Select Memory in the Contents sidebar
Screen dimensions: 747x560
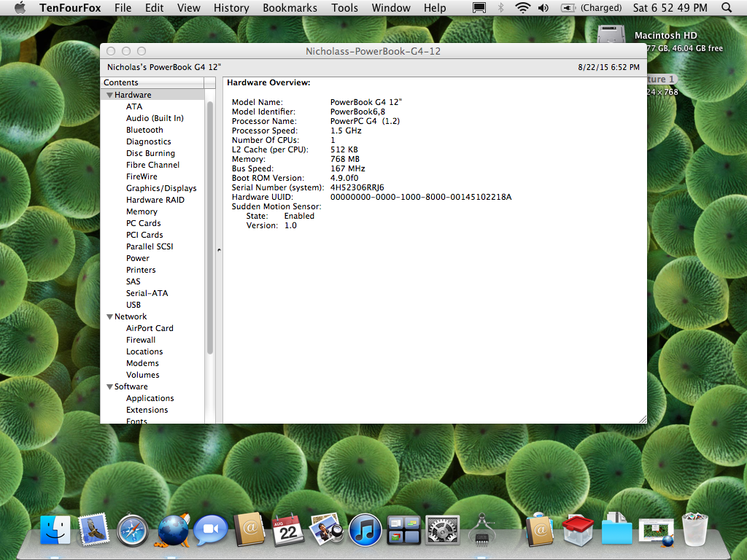tap(142, 211)
